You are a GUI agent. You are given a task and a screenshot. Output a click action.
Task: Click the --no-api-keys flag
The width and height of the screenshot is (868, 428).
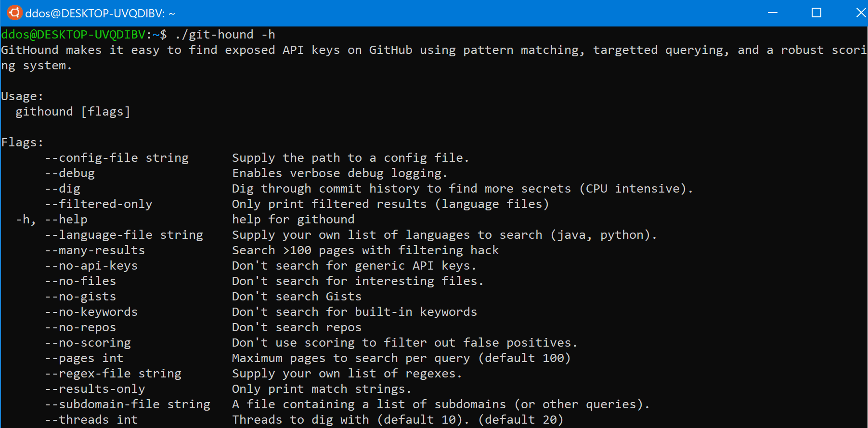[x=91, y=266]
